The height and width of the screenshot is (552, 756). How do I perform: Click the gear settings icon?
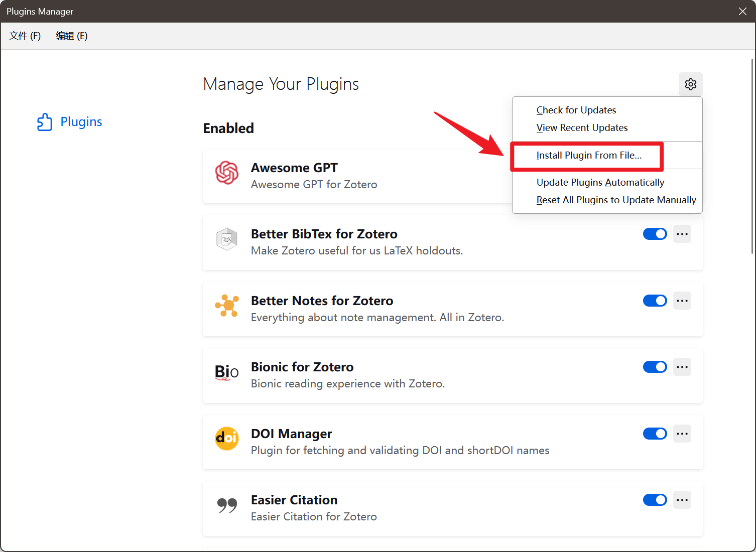690,84
